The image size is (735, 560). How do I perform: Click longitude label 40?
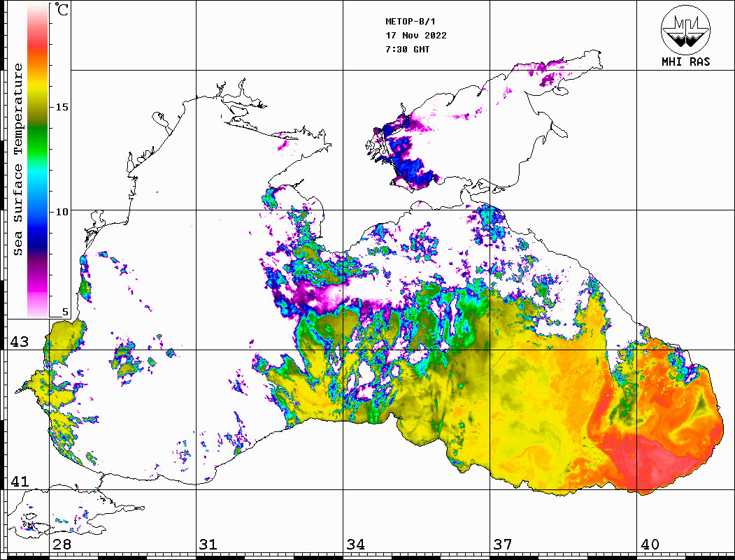click(x=650, y=545)
